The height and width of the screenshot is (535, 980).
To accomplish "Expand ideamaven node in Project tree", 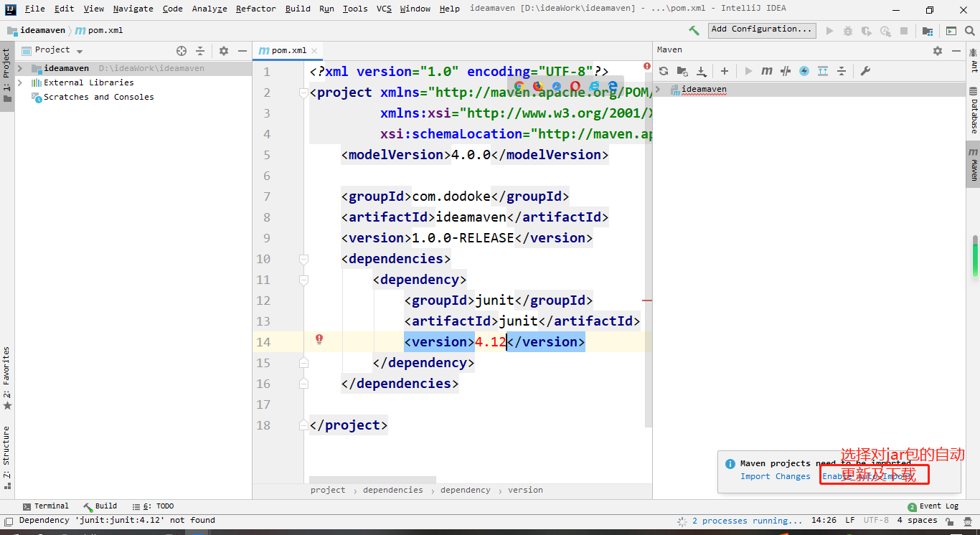I will tap(20, 68).
